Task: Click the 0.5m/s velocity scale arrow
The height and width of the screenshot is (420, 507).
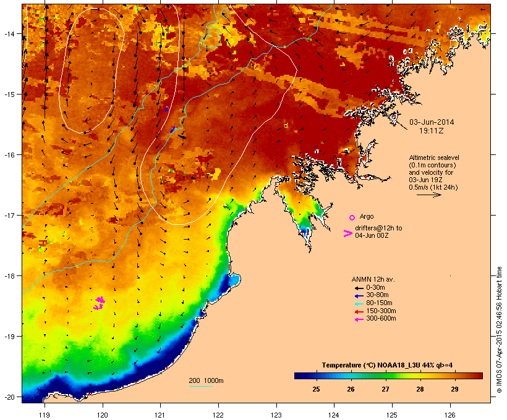Action: pyautogui.click(x=429, y=195)
